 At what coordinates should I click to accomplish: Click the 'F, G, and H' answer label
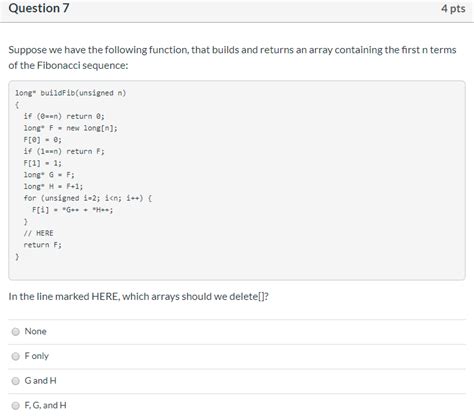(x=45, y=405)
